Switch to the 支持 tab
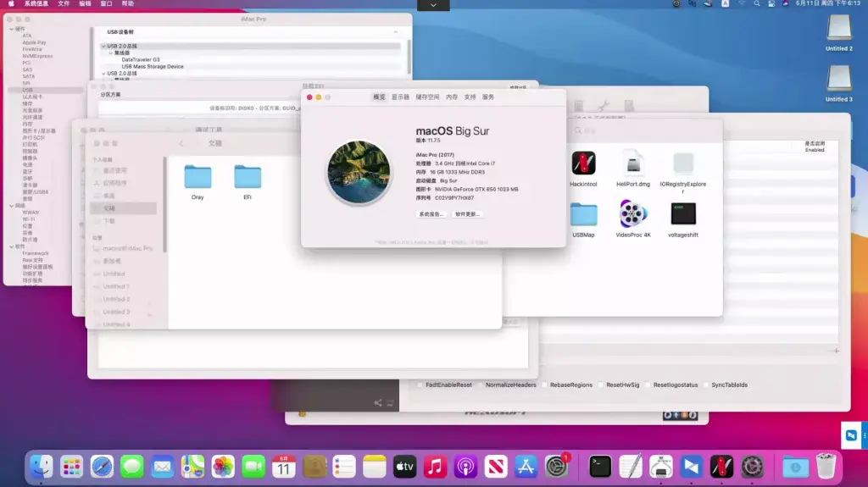Screen dimensions: 868x487 coord(470,97)
